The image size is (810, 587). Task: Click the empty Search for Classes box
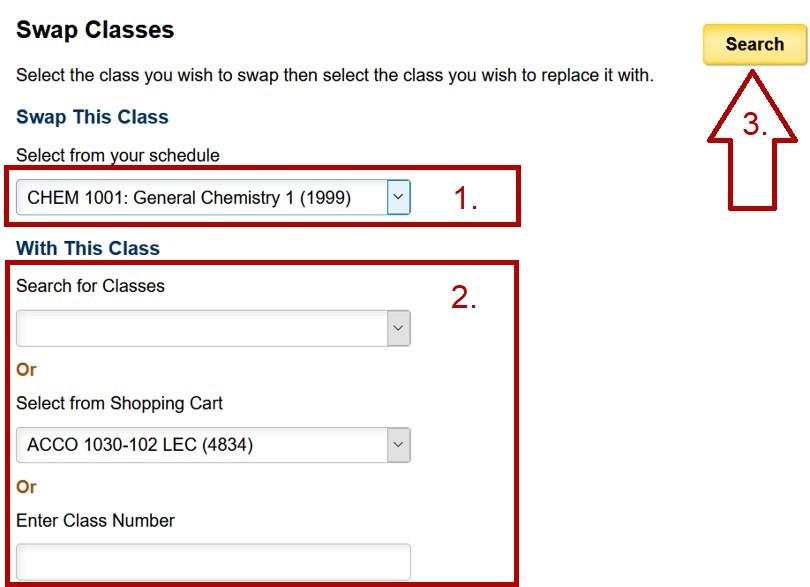200,328
